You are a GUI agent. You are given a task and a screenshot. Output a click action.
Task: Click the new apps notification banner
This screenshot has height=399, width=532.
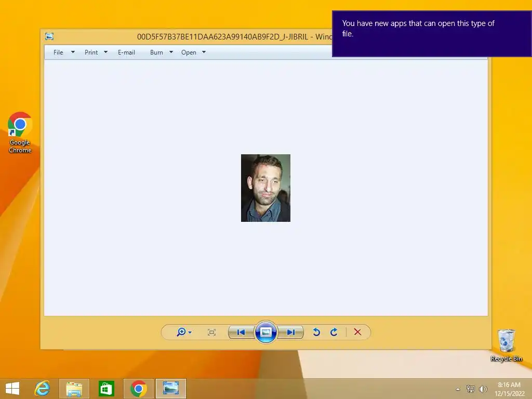click(432, 34)
